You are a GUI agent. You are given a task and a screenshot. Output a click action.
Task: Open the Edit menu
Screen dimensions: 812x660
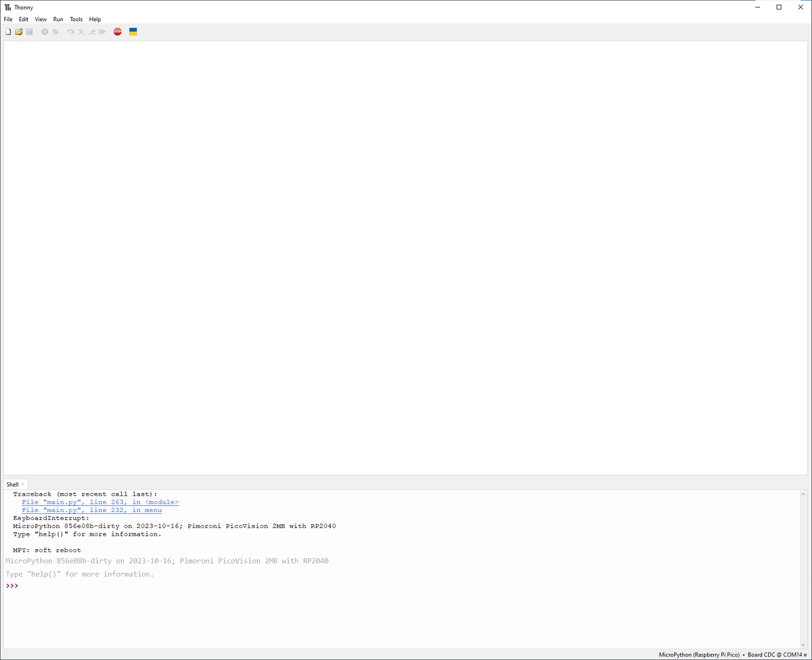24,19
